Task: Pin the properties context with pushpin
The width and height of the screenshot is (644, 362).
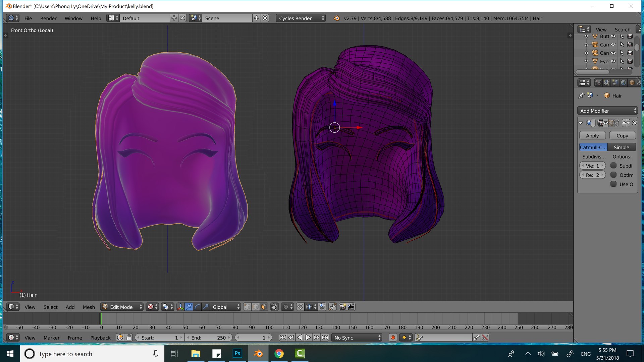Action: [581, 96]
